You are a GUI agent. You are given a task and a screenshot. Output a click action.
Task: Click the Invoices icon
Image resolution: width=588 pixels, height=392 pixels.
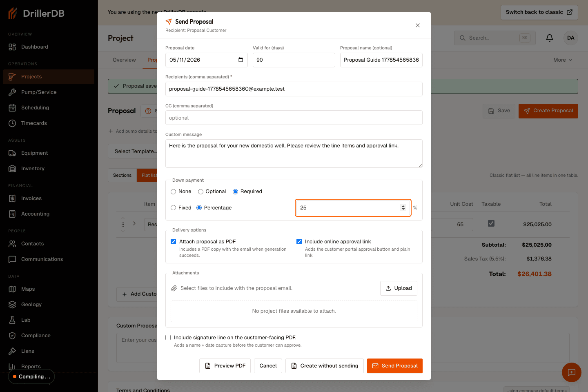pos(12,198)
